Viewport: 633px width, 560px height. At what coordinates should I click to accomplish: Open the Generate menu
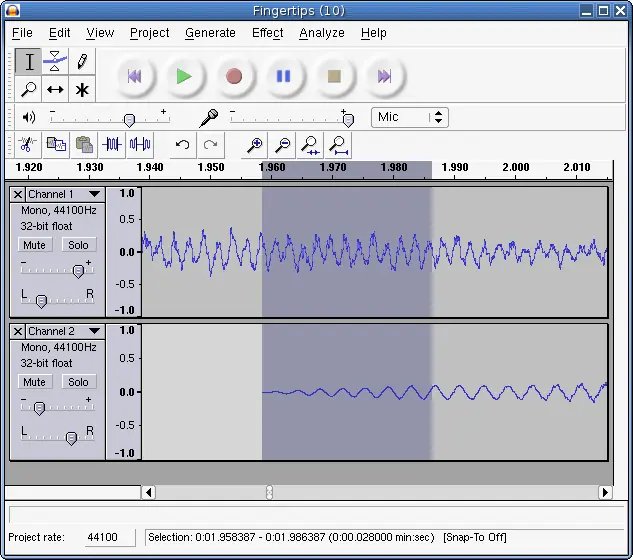(x=210, y=33)
